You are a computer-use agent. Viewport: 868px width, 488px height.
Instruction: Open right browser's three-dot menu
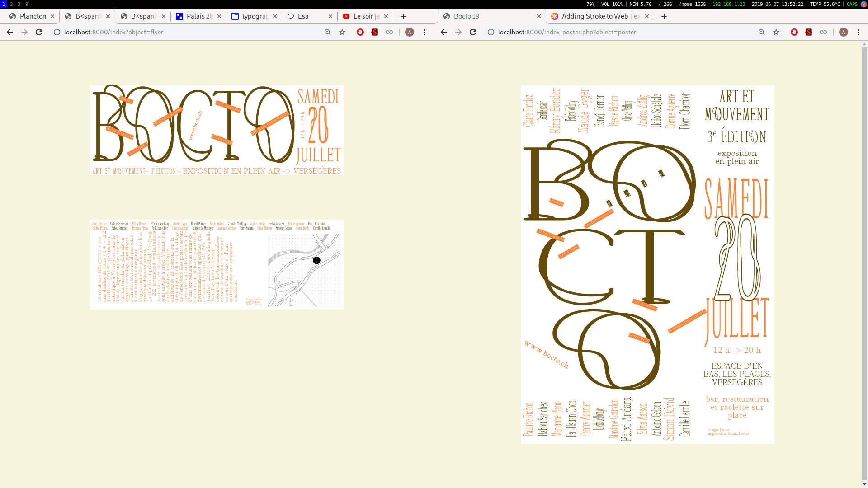click(x=858, y=32)
